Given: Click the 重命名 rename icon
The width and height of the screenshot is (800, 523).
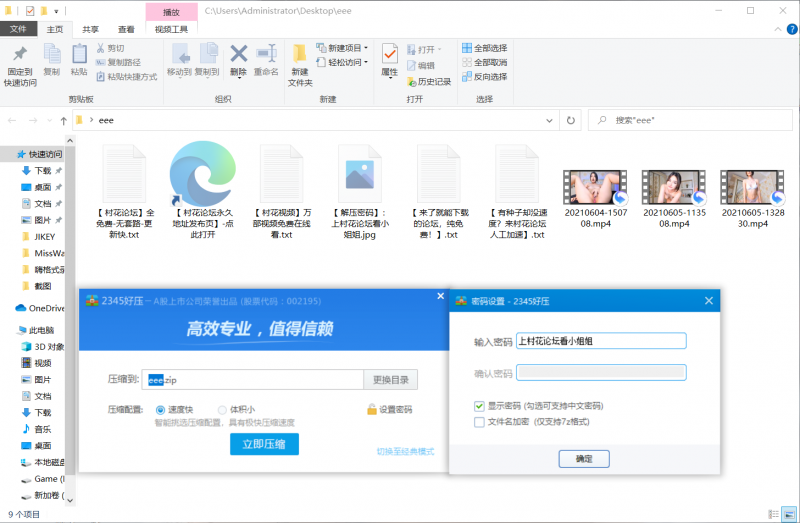Looking at the screenshot, I should [266, 54].
